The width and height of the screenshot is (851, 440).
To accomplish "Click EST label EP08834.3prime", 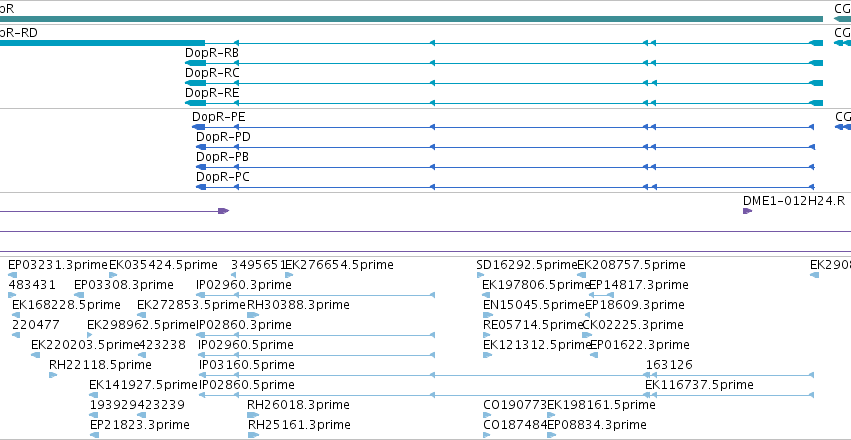I will 597,425.
